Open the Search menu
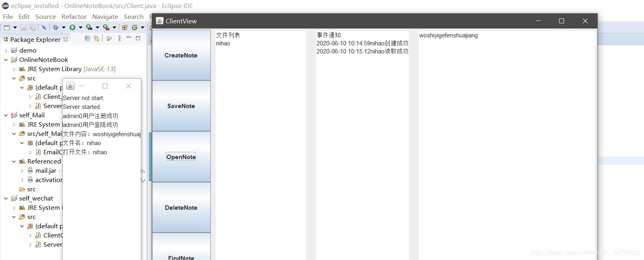The height and width of the screenshot is (260, 644). click(134, 16)
